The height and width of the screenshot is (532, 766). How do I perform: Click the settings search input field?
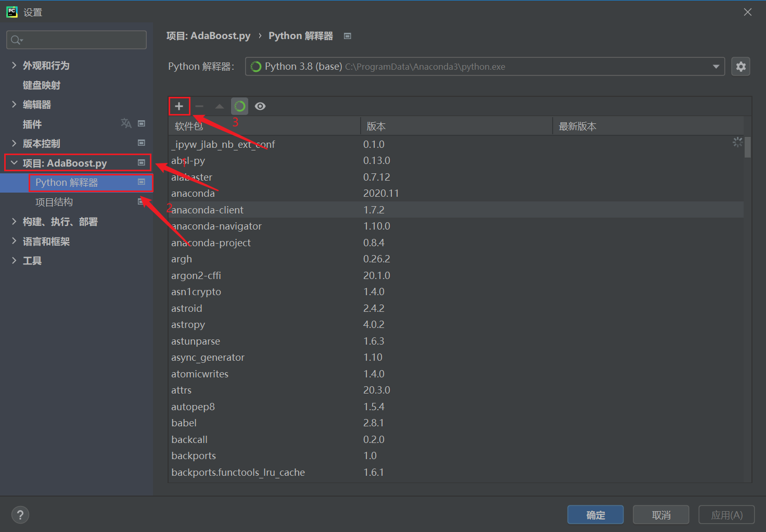(76, 40)
